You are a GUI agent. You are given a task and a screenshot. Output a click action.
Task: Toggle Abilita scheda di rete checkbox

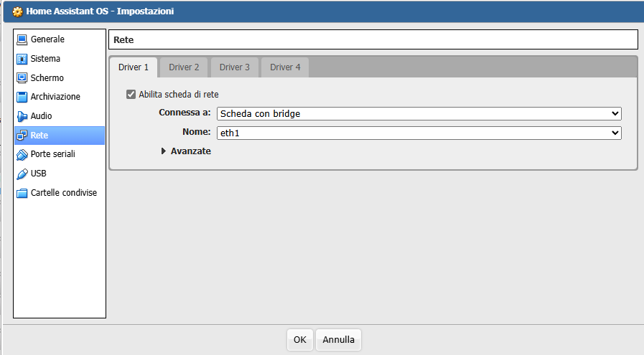[131, 95]
